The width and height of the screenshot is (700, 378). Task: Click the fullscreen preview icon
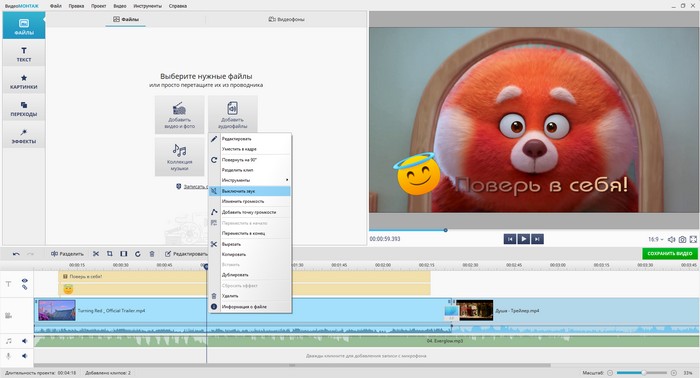click(693, 240)
